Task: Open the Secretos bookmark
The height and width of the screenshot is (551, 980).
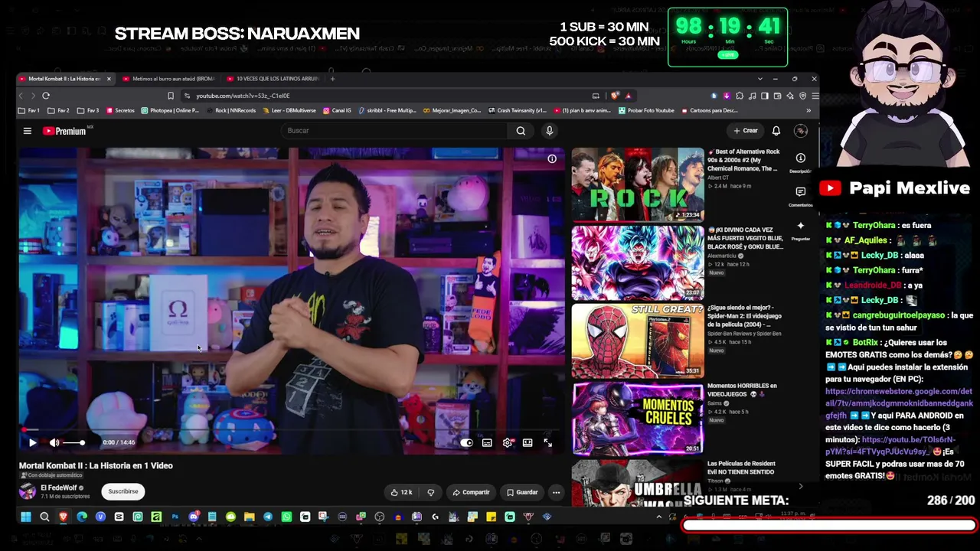Action: [x=120, y=110]
